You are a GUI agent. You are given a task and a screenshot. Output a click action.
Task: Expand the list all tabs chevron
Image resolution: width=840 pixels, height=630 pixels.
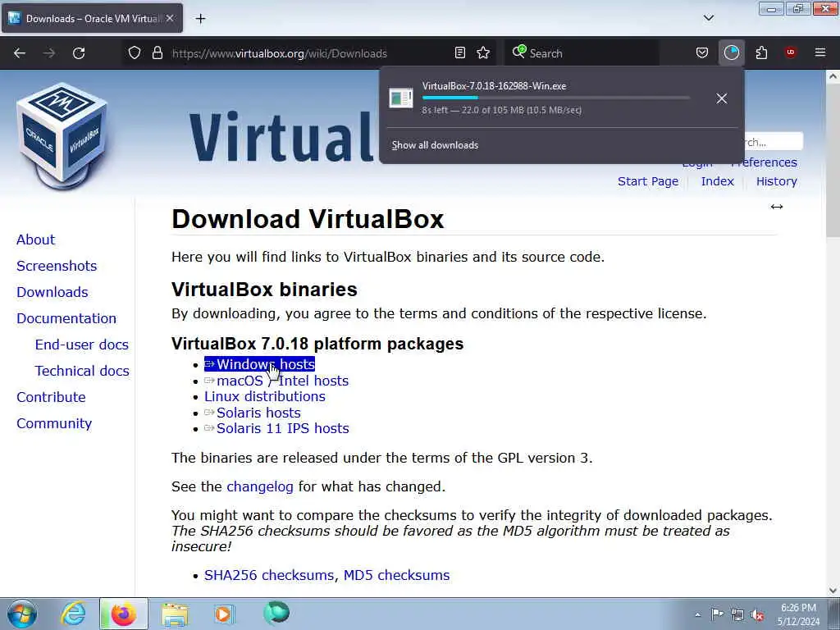tap(708, 18)
